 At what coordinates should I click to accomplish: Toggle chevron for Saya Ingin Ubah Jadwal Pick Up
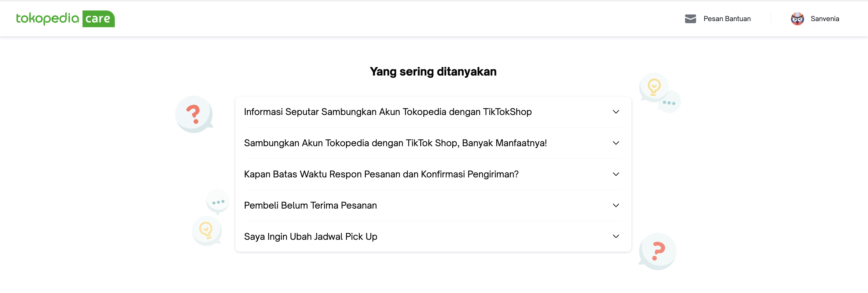click(616, 236)
